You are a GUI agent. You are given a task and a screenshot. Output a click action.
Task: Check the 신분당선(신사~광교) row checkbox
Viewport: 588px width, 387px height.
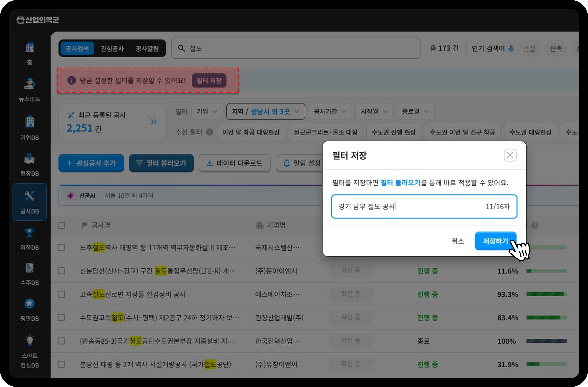(61, 271)
